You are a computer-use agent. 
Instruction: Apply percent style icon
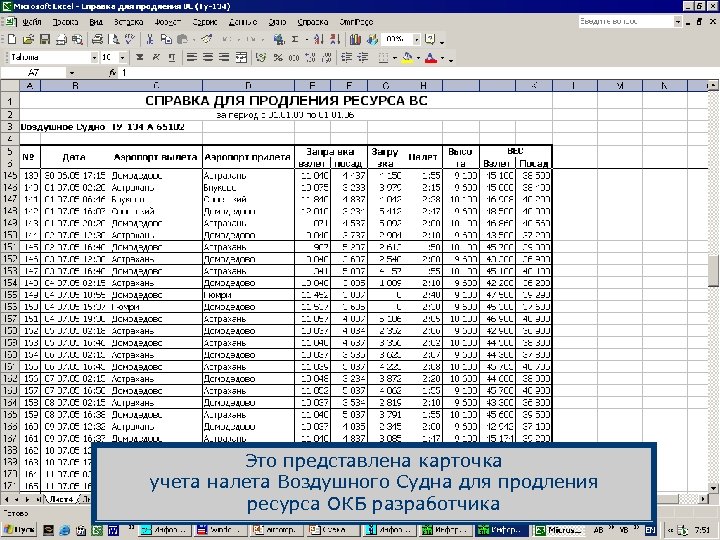point(278,57)
